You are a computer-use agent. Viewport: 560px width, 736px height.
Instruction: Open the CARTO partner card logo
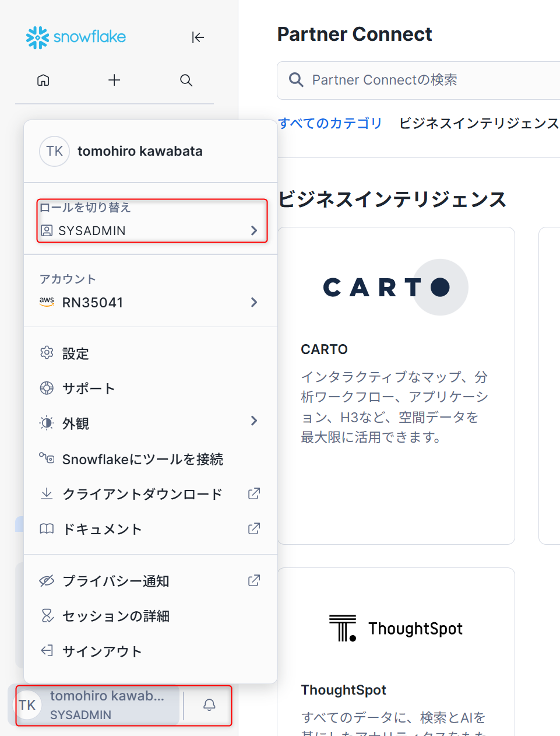tap(396, 287)
